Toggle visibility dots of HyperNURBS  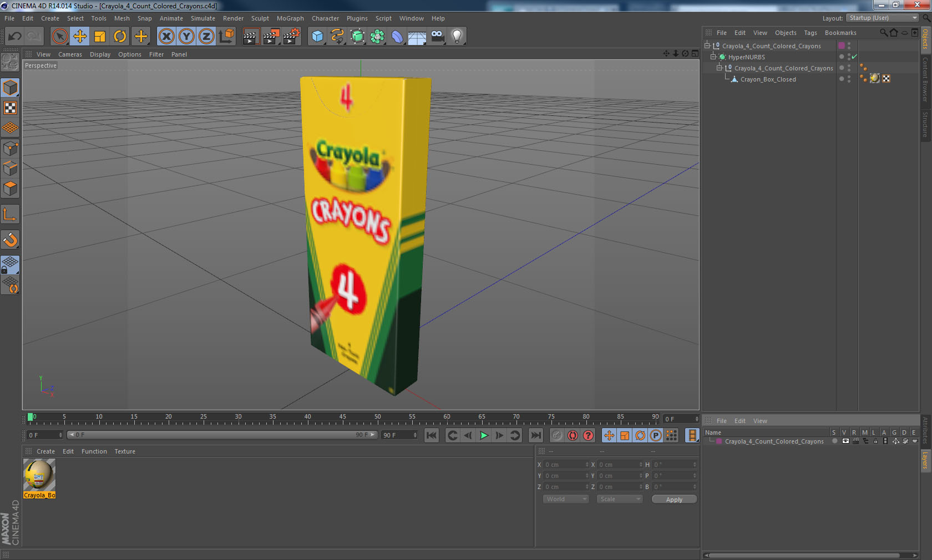[x=849, y=57]
